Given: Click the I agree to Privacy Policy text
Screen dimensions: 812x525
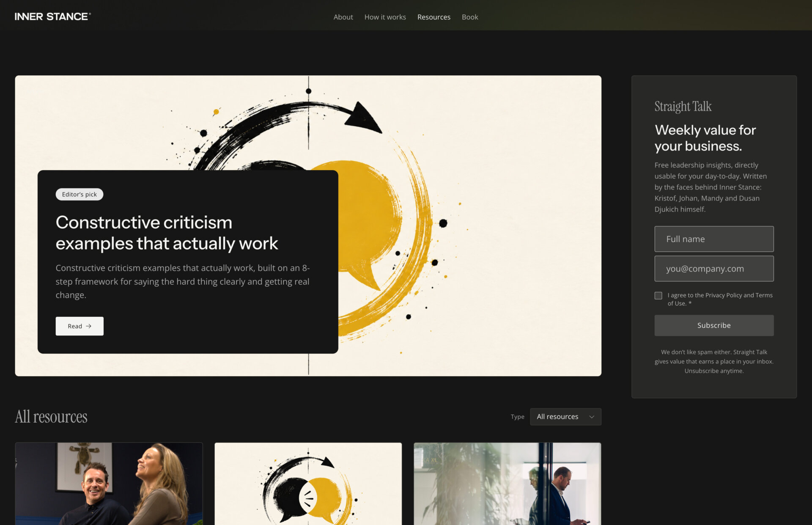Looking at the screenshot, I should [x=720, y=299].
